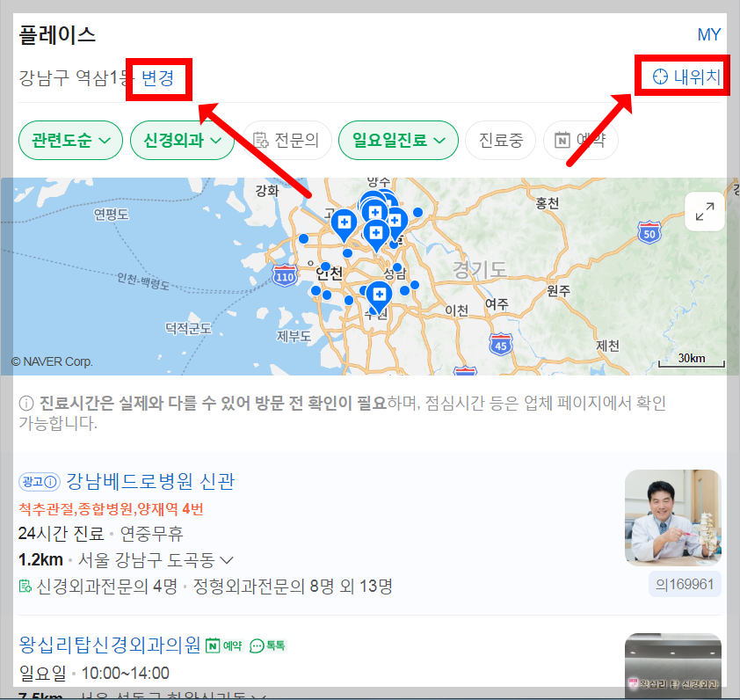This screenshot has width=740, height=700.
Task: Select the westernmost hospital pin near 인천
Action: click(x=344, y=225)
